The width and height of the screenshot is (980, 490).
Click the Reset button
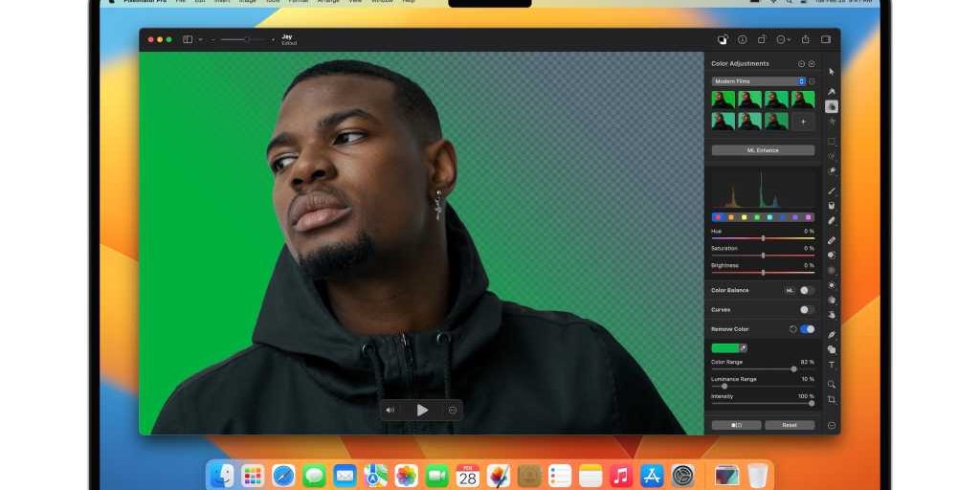(x=790, y=425)
